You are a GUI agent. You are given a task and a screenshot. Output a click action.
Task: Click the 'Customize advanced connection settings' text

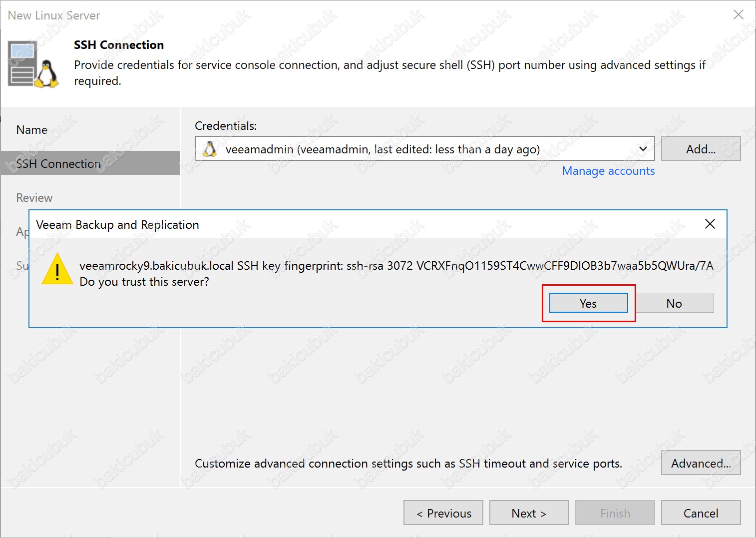tap(408, 464)
